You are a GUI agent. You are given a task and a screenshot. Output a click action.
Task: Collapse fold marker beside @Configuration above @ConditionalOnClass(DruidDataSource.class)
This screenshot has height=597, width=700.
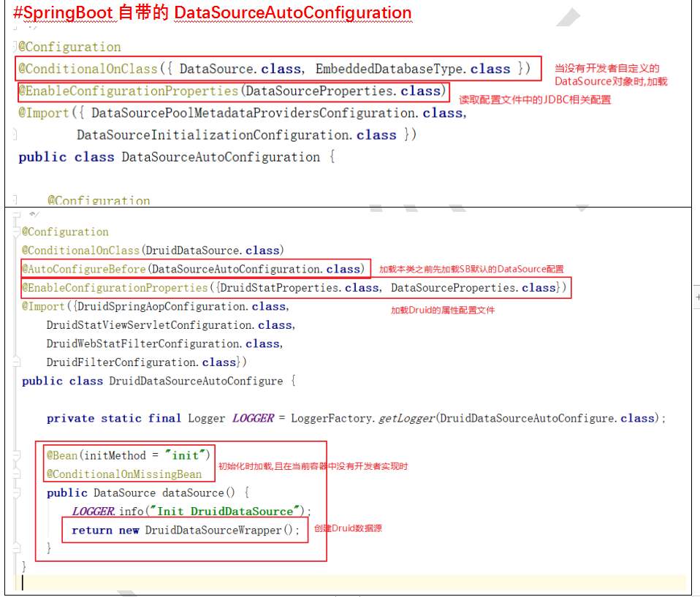[x=17, y=232]
